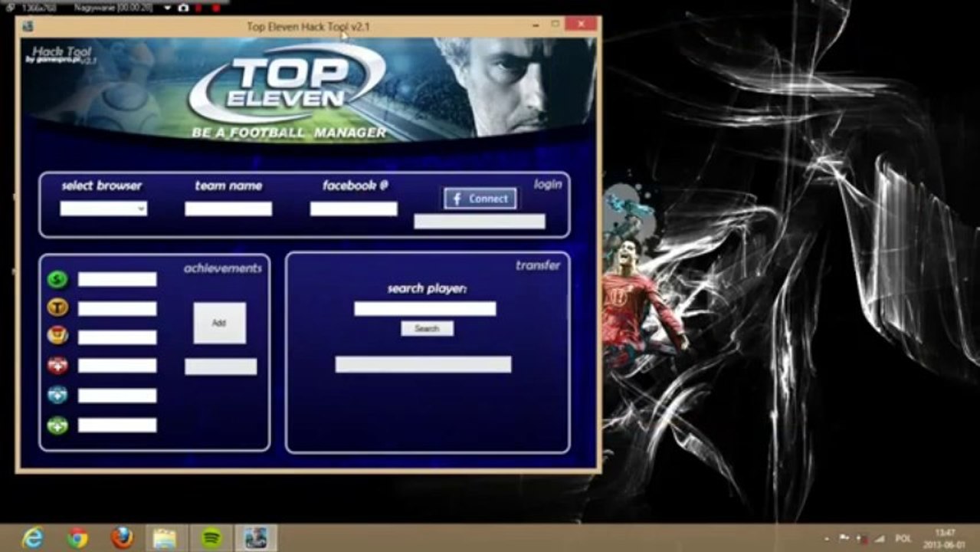This screenshot has width=980, height=552.
Task: Focus the input next to the red pack icon
Action: coord(117,366)
